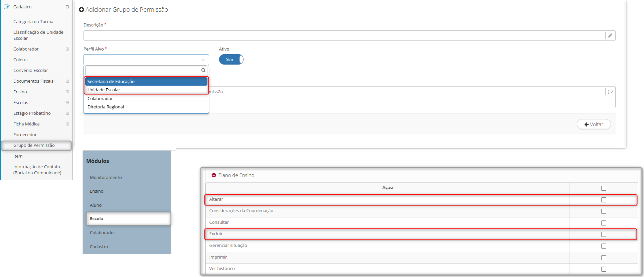Click the red minus icon beside Plano de Ensino
Viewport: 644px width, 277px height.
[x=214, y=175]
